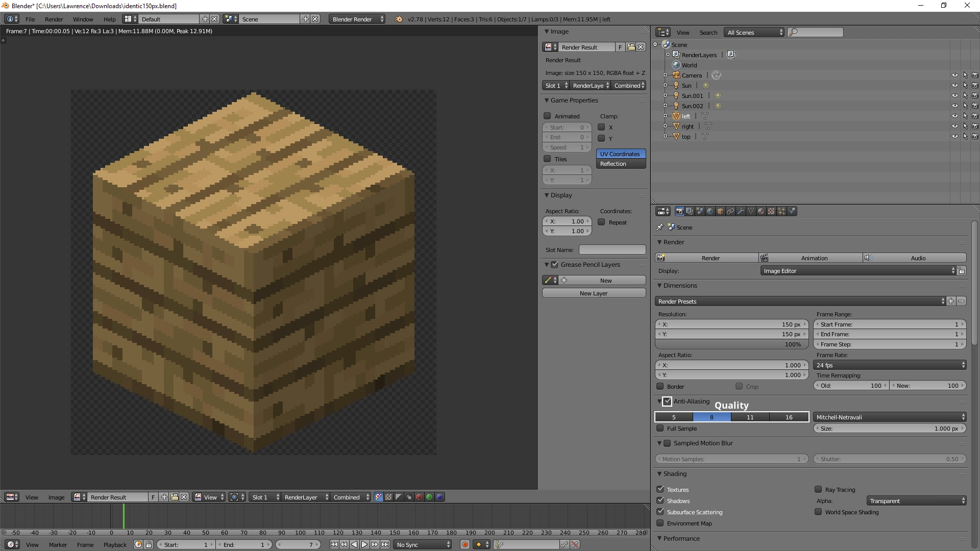980x551 pixels.
Task: Click the New Layer grease pencil button
Action: click(x=594, y=293)
